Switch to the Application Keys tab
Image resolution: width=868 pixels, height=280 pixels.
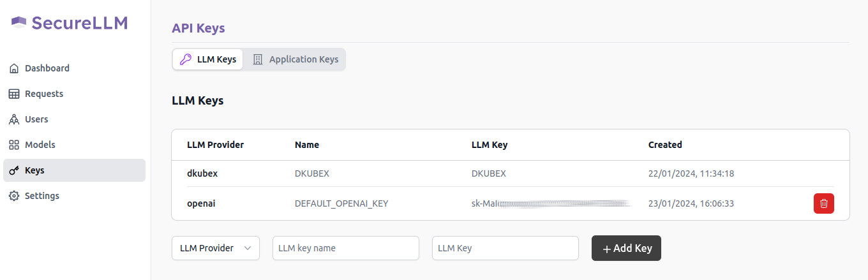point(295,59)
